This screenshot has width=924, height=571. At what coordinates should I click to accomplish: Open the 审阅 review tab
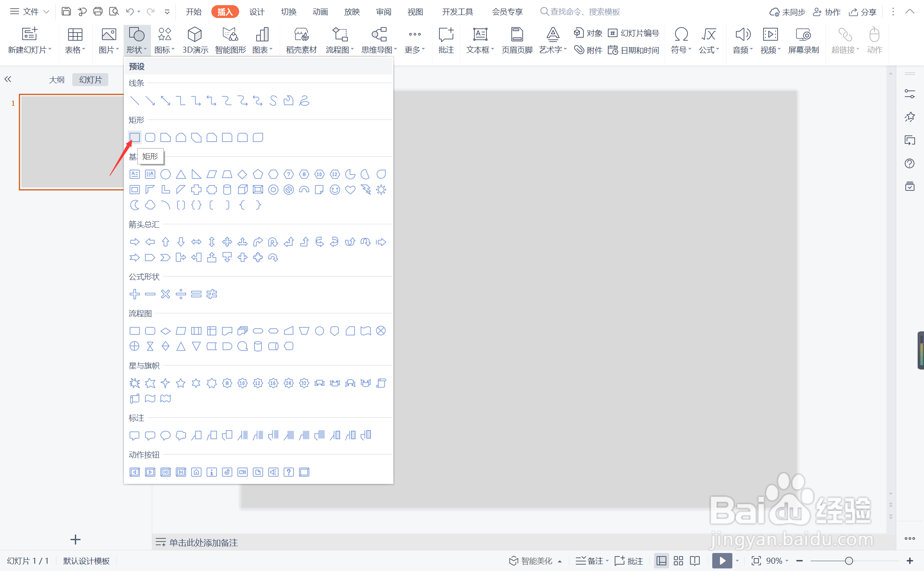[383, 12]
